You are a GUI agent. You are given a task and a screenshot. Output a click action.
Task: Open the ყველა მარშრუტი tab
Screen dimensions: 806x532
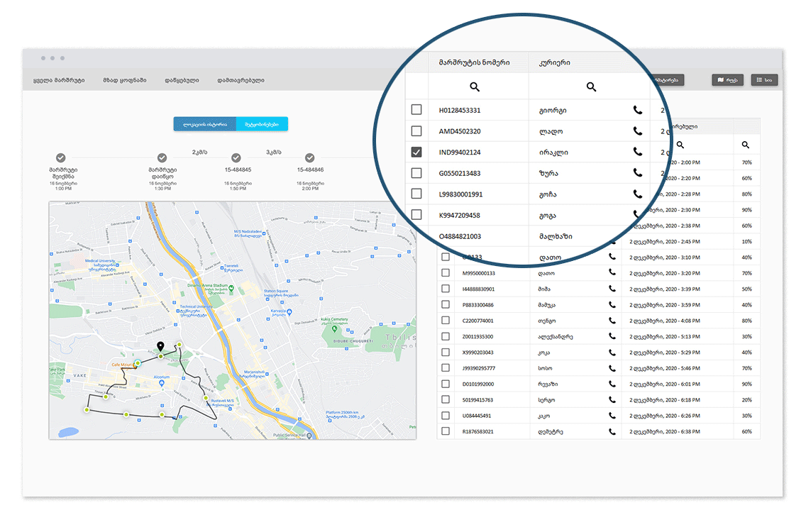pos(59,80)
